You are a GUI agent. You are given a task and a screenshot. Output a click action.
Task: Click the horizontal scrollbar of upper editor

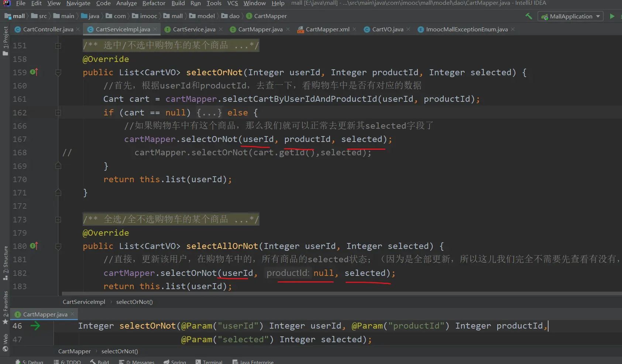tap(332, 294)
